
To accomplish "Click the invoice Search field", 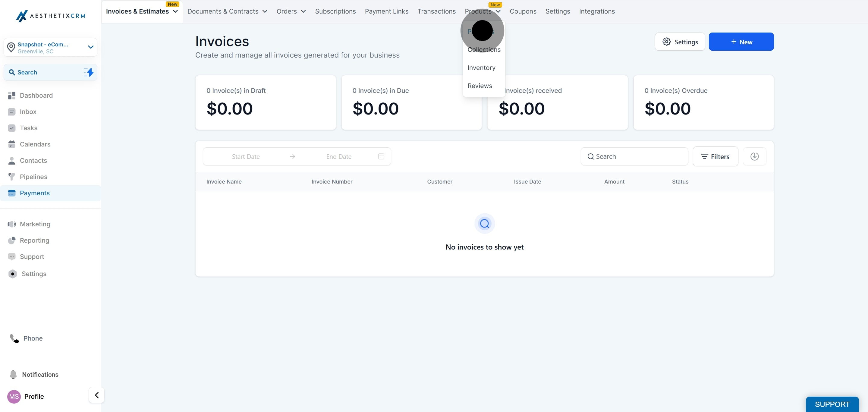I will (634, 156).
